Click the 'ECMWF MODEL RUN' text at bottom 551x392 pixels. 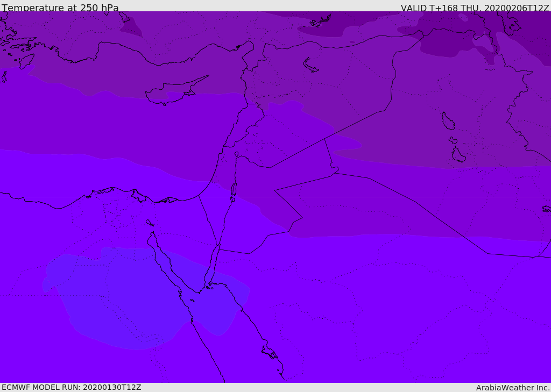point(71,387)
